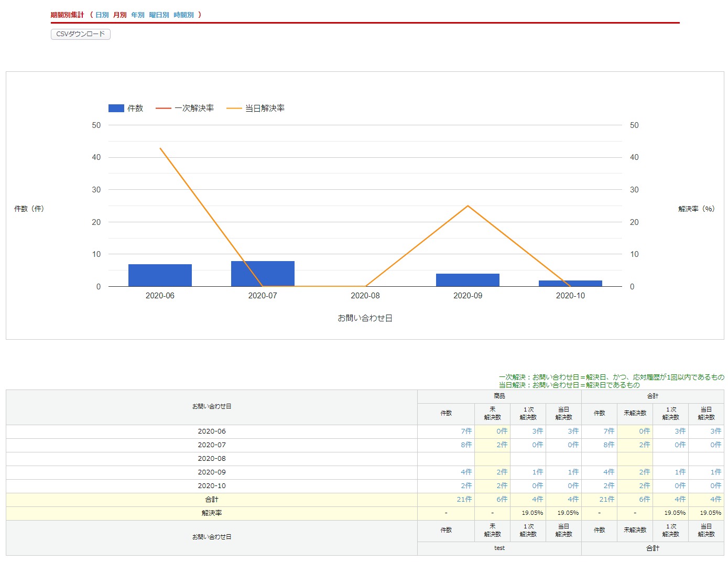Open 7件 link in 商品 件数 column
This screenshot has width=728, height=562.
(x=466, y=431)
